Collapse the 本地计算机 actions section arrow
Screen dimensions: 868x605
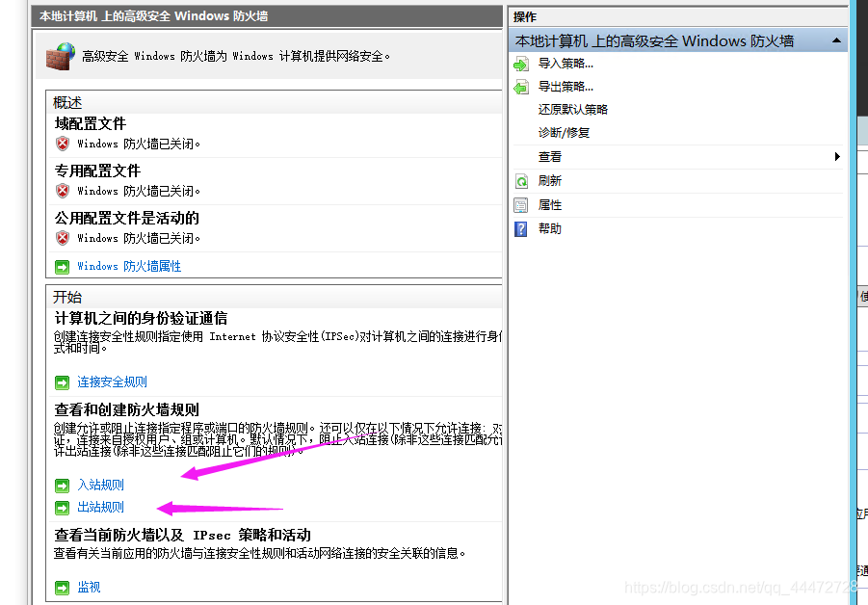pos(836,40)
